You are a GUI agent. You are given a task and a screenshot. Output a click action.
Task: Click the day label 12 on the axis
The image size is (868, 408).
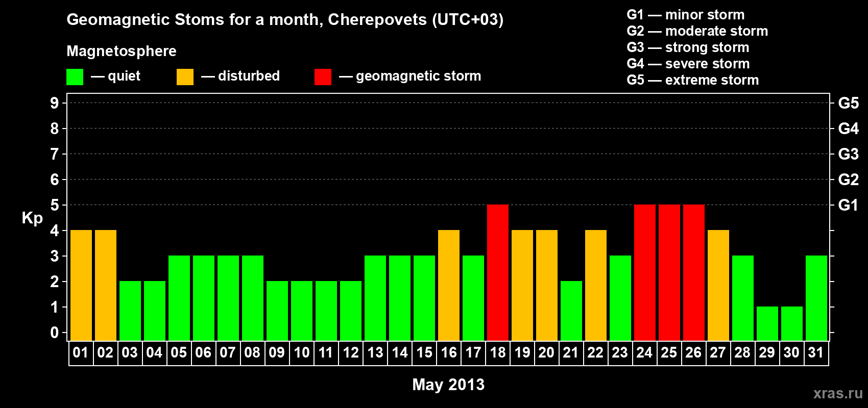coord(351,352)
